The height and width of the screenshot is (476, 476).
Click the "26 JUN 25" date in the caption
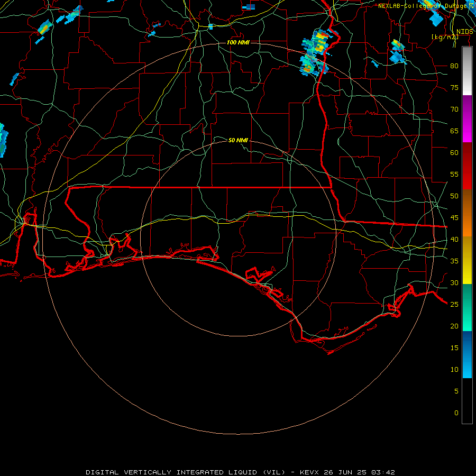(x=345, y=472)
